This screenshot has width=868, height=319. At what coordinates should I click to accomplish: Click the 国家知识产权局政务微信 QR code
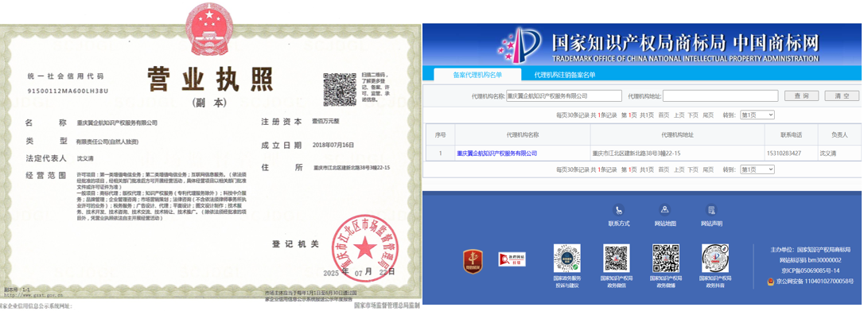(x=616, y=259)
